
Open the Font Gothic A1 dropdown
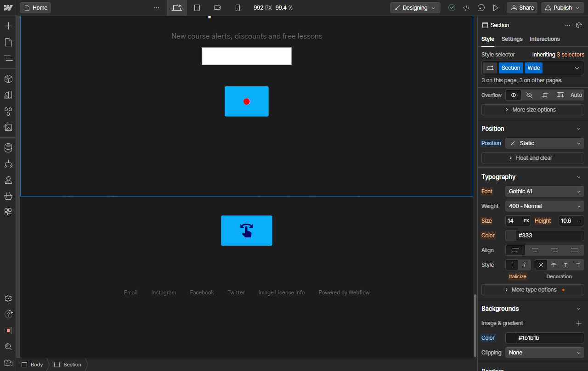(545, 191)
